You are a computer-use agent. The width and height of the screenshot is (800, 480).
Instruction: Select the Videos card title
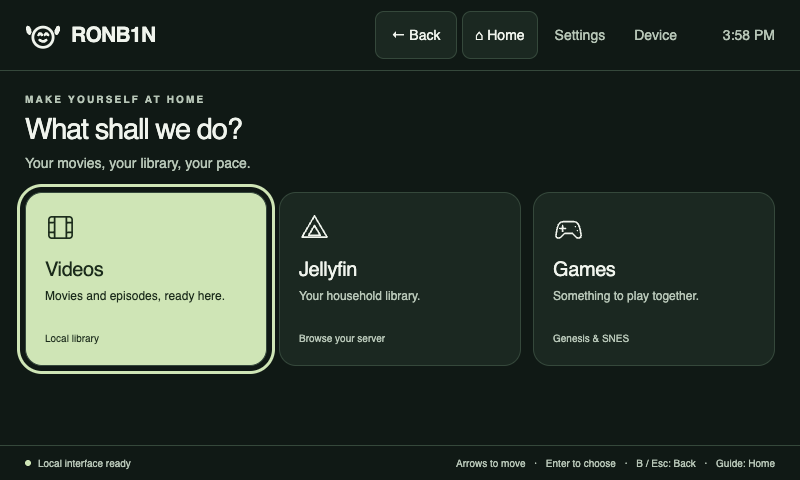tap(74, 269)
